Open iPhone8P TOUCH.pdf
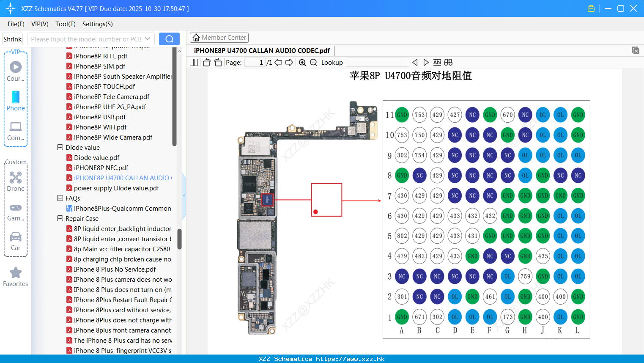Image resolution: width=644 pixels, height=363 pixels. 104,86
